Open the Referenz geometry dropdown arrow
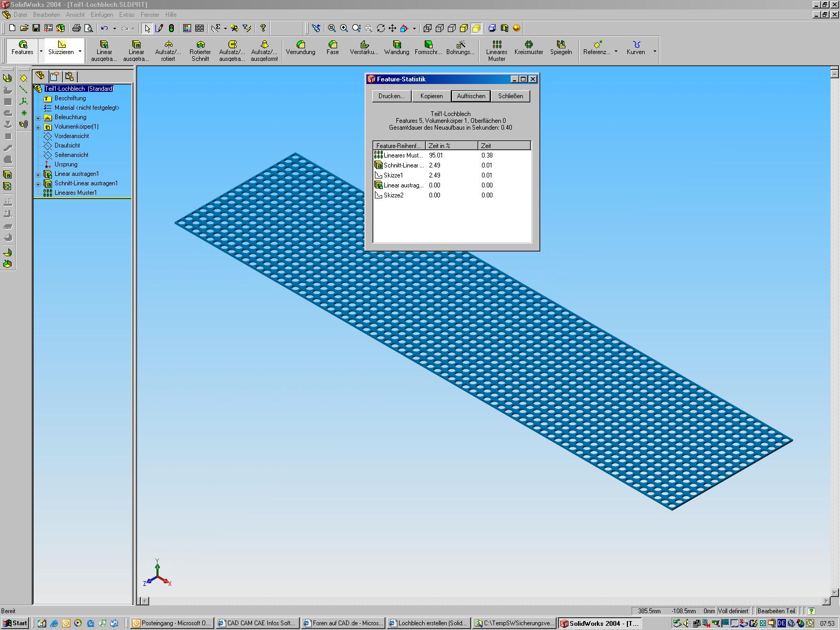Image resolution: width=840 pixels, height=630 pixels. pyautogui.click(x=616, y=51)
